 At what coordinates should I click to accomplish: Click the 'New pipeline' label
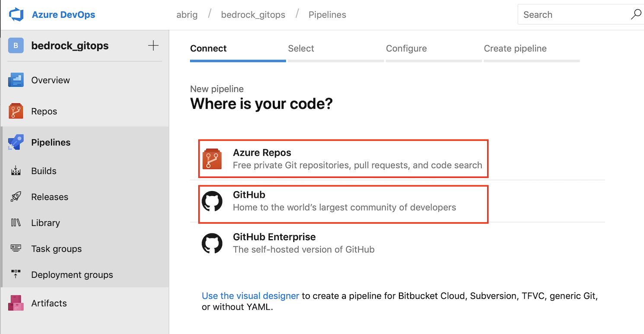[x=217, y=89]
